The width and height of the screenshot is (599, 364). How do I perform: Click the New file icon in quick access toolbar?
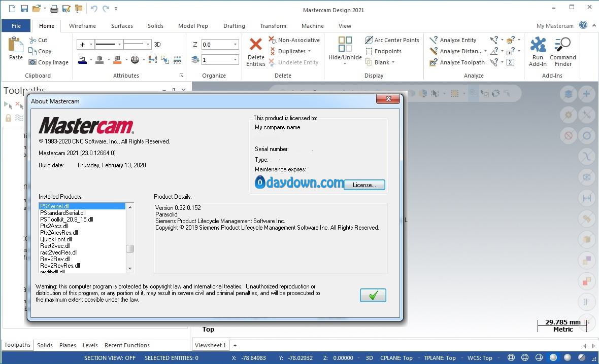coord(12,8)
